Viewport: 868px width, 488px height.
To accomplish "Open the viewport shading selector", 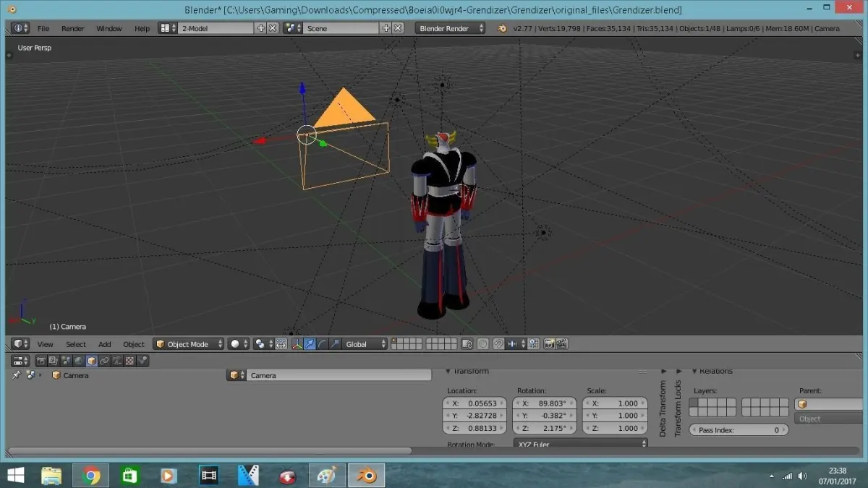I will [239, 344].
